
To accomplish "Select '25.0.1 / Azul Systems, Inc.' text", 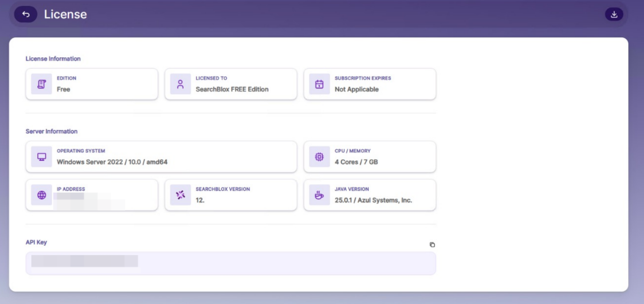I will [x=374, y=200].
